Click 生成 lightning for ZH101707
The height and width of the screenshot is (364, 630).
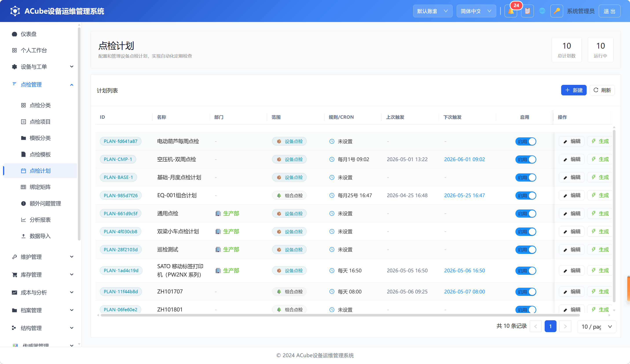pyautogui.click(x=600, y=291)
